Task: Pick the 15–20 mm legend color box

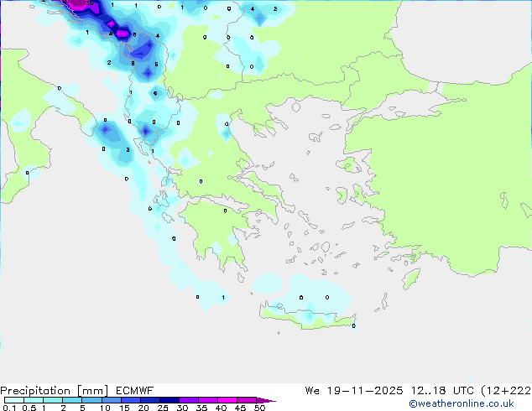Action: (x=130, y=400)
